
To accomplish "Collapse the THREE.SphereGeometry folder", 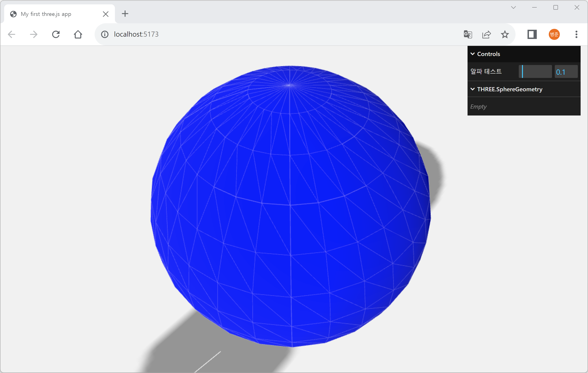I will [509, 89].
